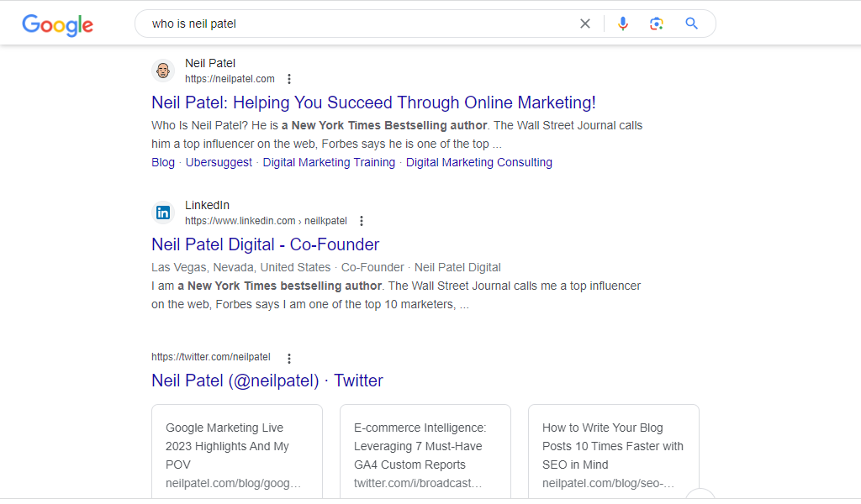
Task: Click the 'Neil Patel' site name above neilpatel.com
Action: point(210,63)
